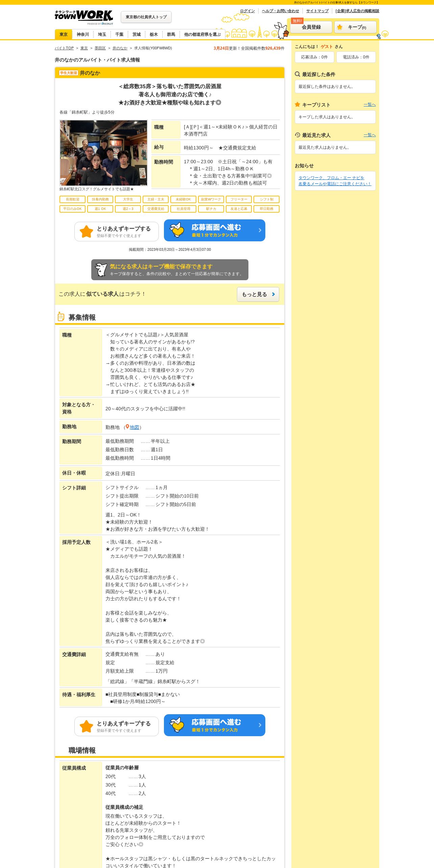The image size is (434, 868).
Task: Click the star icon beside キープリスト
Action: tap(297, 104)
